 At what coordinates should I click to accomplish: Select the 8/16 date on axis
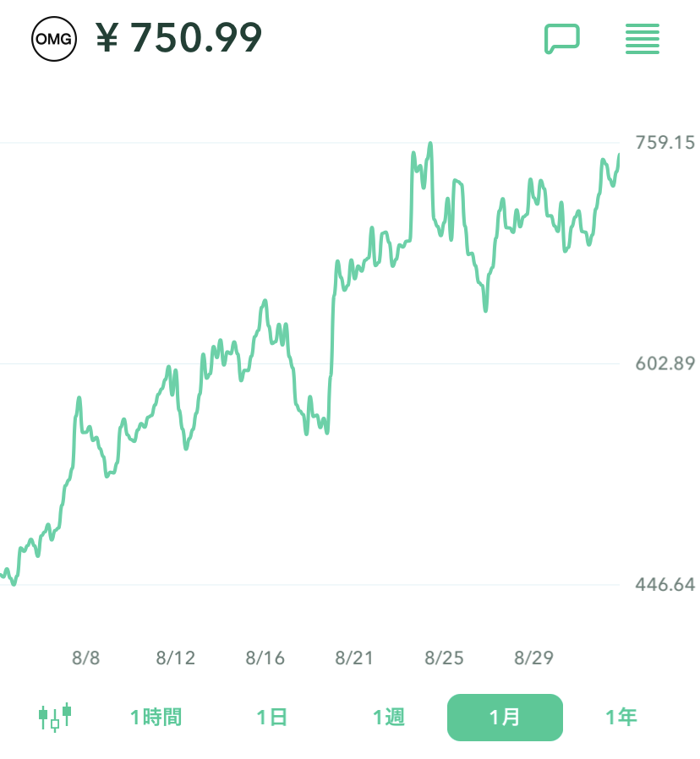tap(265, 658)
